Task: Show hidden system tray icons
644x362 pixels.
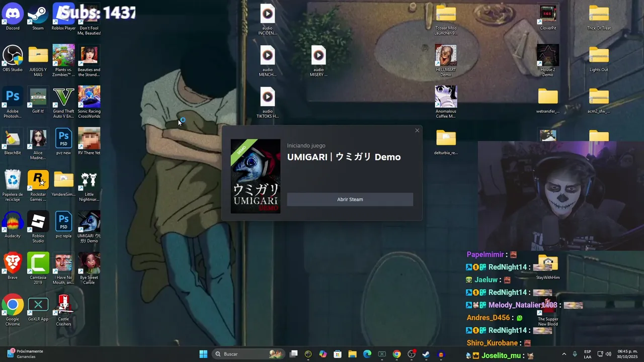Action: point(564,354)
